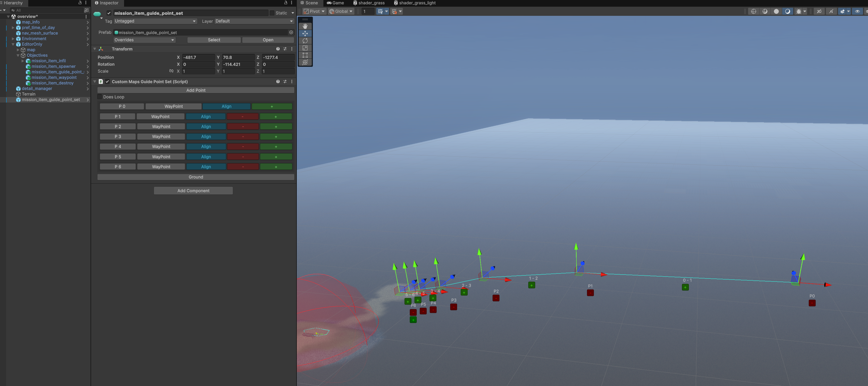868x386 pixels.
Task: Select the Hand view tool
Action: 305,26
